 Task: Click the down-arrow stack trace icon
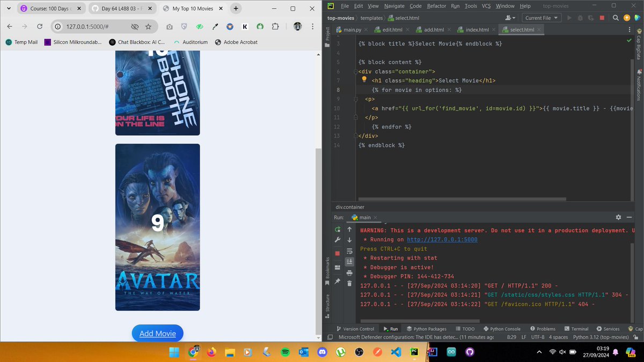(x=349, y=240)
